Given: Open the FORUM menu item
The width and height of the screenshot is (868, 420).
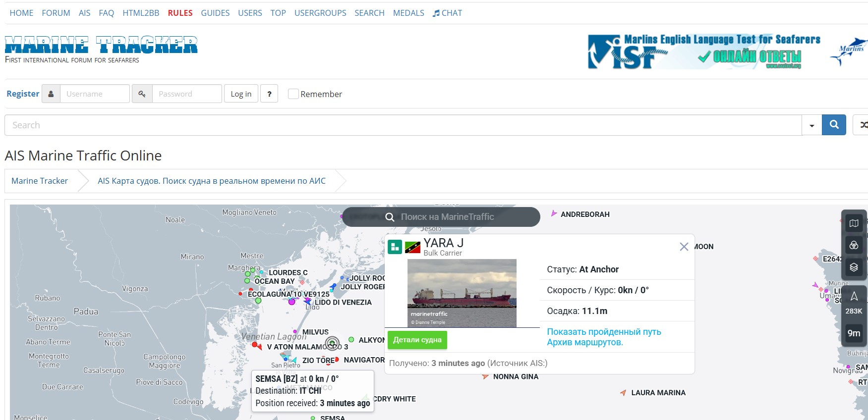Looking at the screenshot, I should click(56, 13).
